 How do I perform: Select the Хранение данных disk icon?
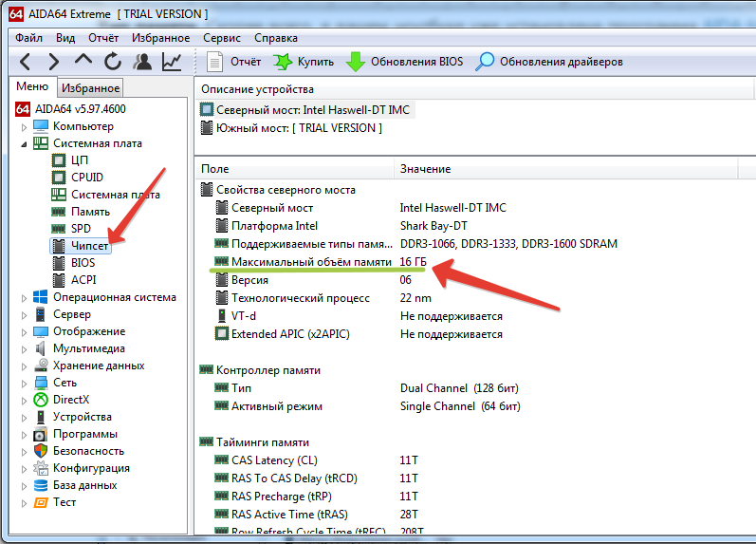point(41,366)
